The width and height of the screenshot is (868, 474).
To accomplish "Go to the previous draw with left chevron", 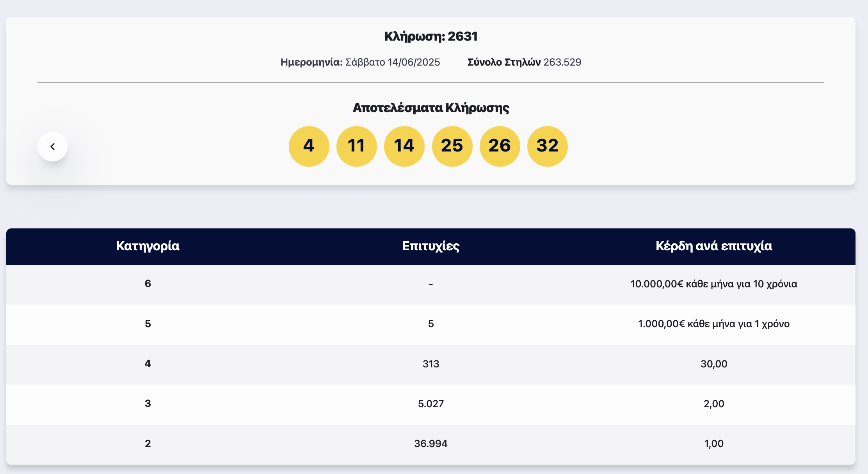I will [53, 146].
